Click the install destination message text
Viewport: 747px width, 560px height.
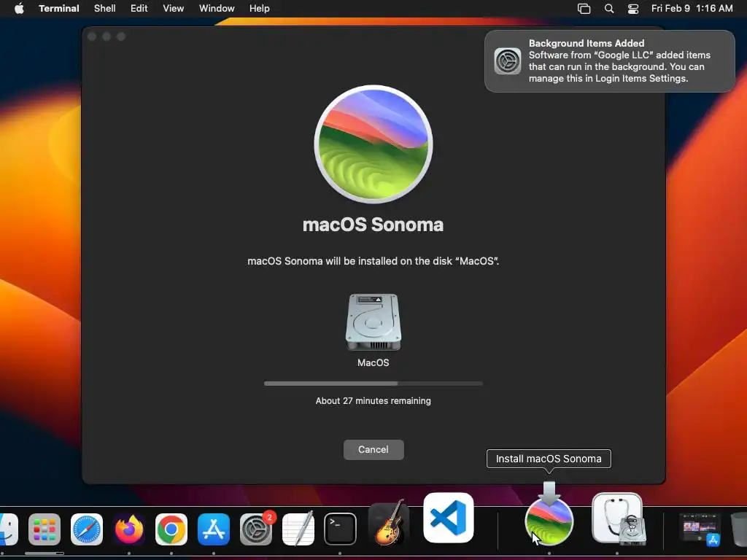click(x=373, y=261)
